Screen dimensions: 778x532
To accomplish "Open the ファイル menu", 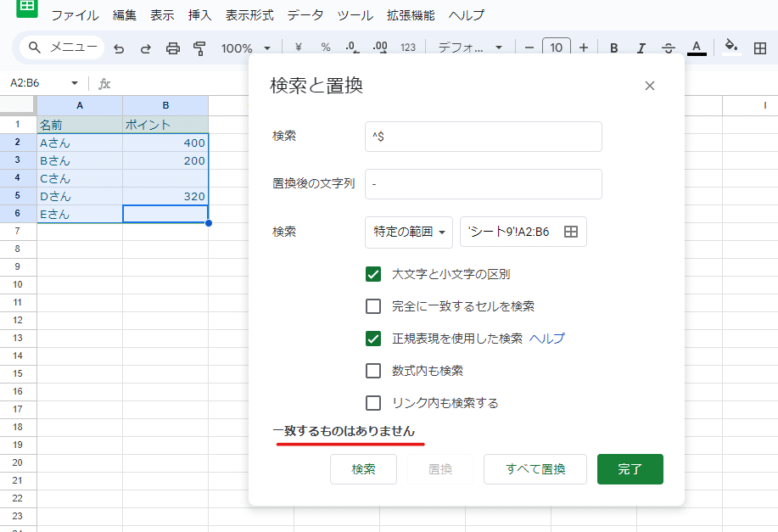I will (75, 15).
